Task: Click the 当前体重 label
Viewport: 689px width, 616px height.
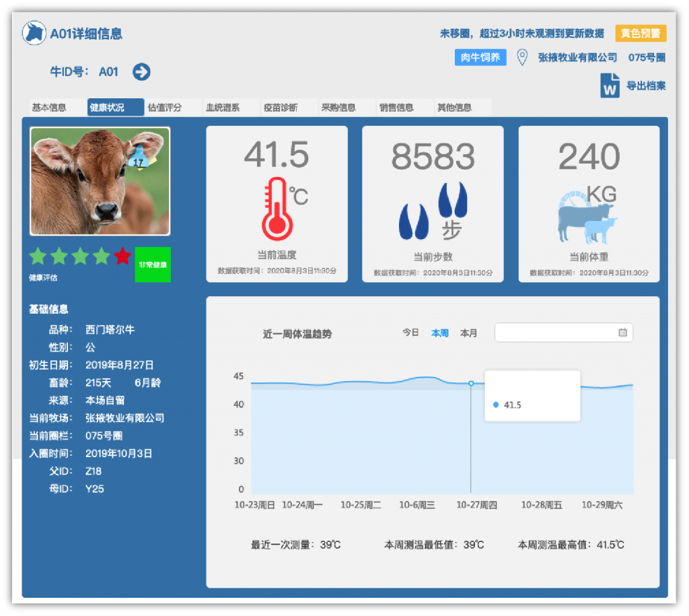Action: pos(589,256)
